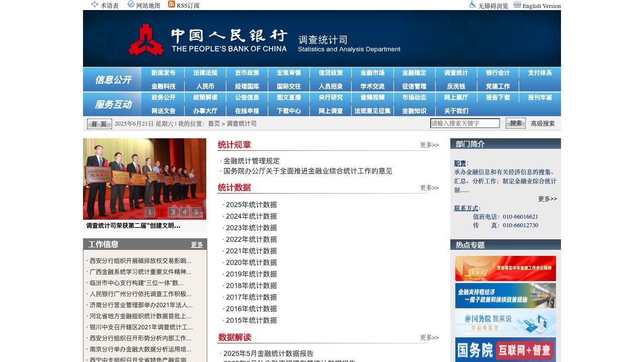Jump to slide 5 of the carousel
644x362 pixels.
click(x=196, y=212)
